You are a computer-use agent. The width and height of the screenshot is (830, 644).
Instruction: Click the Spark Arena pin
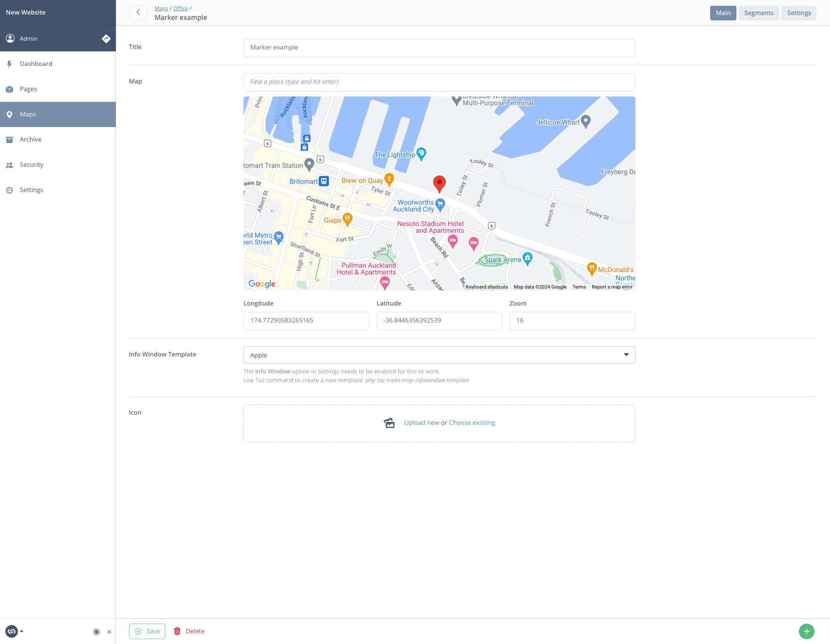point(528,258)
